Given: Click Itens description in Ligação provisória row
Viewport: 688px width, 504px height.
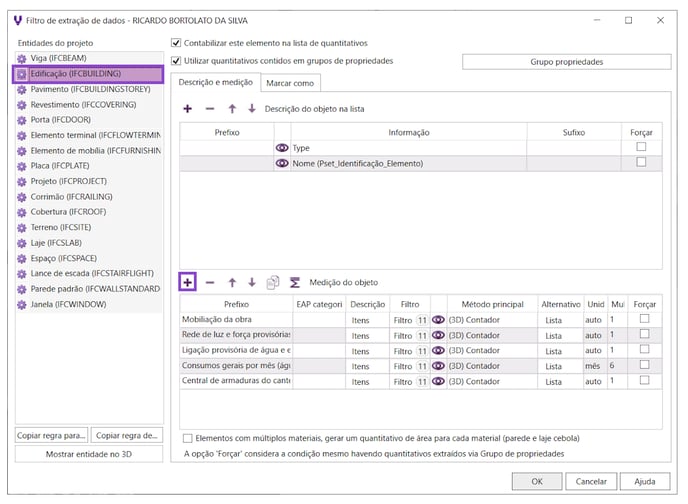Looking at the screenshot, I should pyautogui.click(x=367, y=351).
